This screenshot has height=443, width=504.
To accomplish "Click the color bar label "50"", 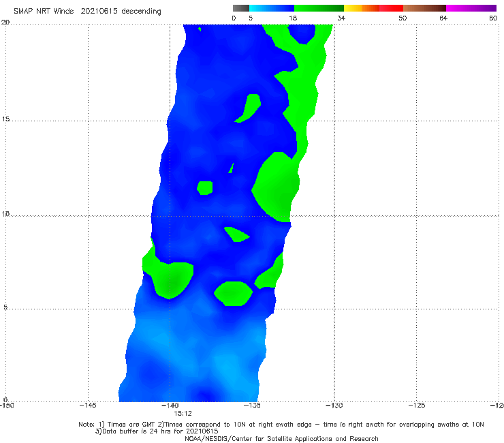I will [x=403, y=18].
